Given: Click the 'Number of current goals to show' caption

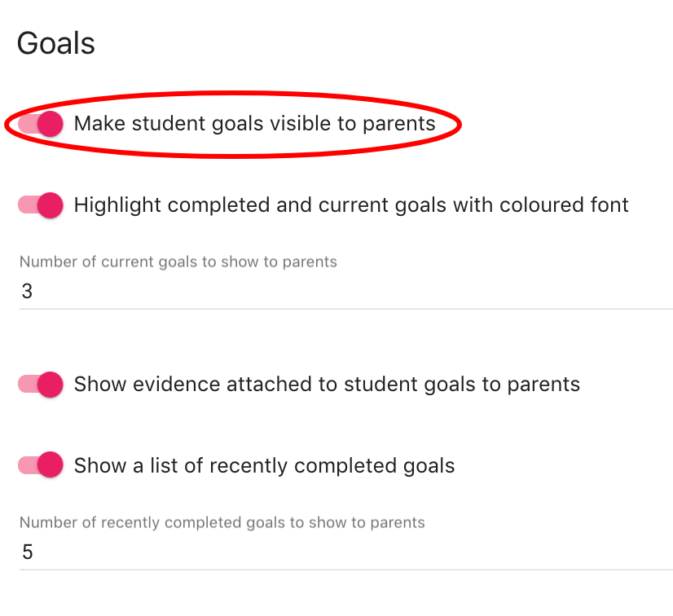Looking at the screenshot, I should coord(178,262).
